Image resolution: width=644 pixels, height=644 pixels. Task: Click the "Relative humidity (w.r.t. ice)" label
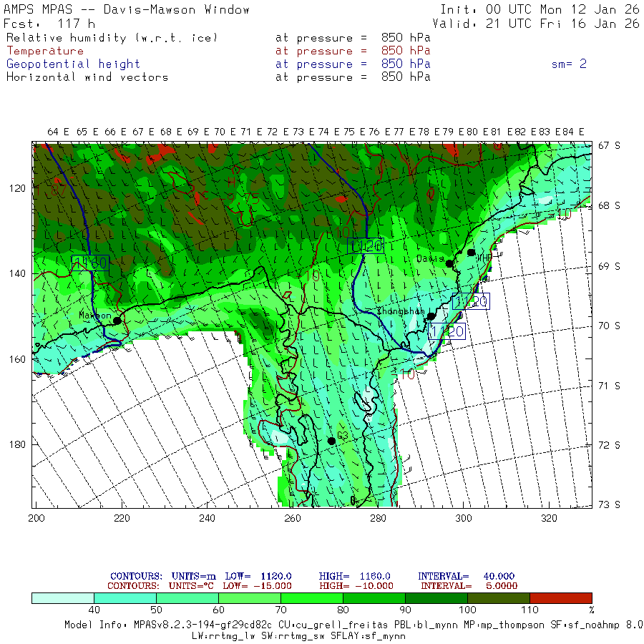click(112, 38)
